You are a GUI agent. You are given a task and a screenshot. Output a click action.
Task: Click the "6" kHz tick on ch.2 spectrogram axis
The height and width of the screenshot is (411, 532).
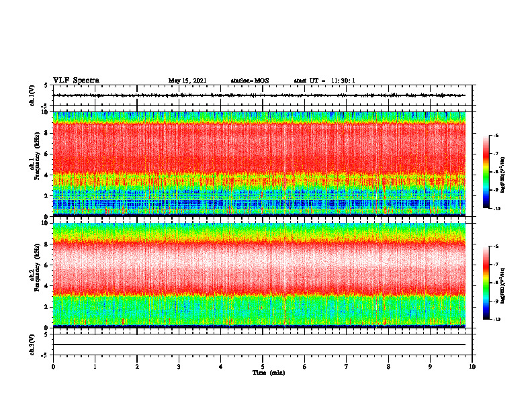tap(47, 265)
